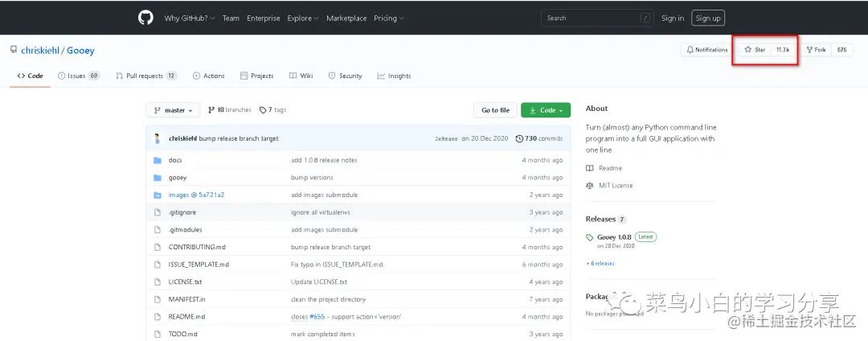Image resolution: width=868 pixels, height=341 pixels.
Task: Open the 'mark completed items' commit
Action: pos(323,335)
